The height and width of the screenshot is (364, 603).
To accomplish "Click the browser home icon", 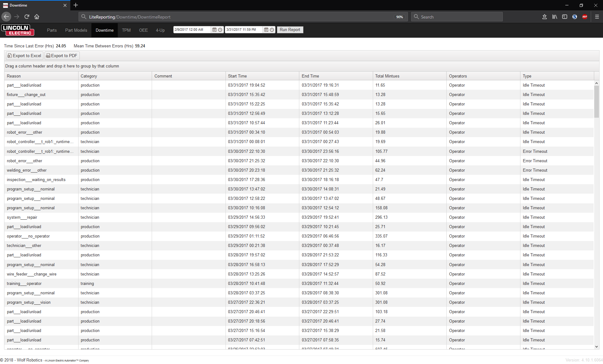I will click(37, 17).
